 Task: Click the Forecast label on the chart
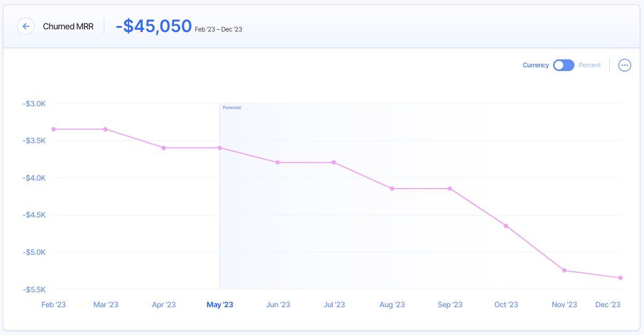[x=232, y=107]
